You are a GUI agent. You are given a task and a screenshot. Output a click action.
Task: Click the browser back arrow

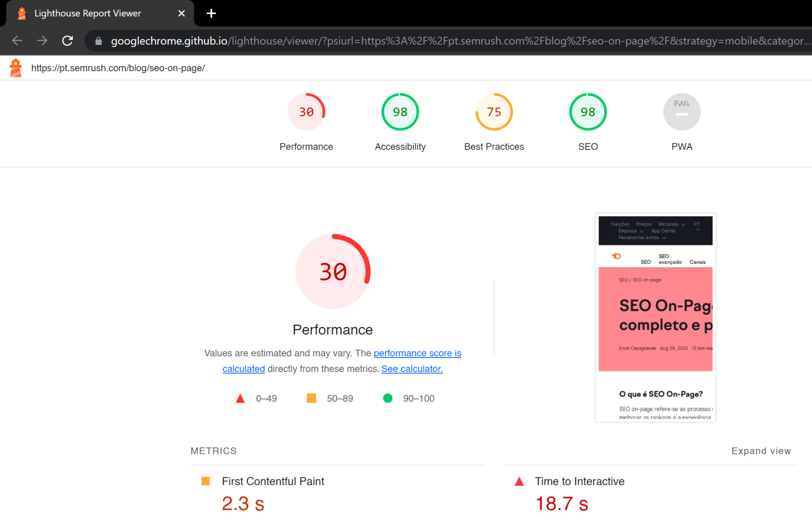pyautogui.click(x=17, y=41)
